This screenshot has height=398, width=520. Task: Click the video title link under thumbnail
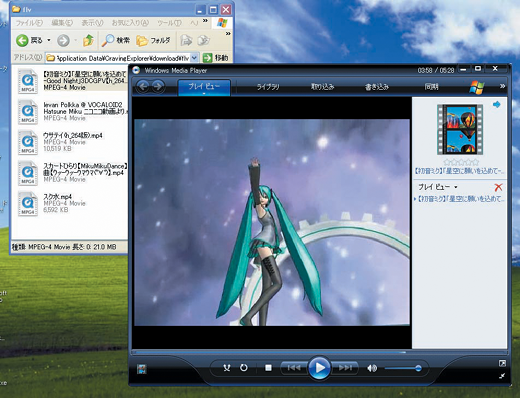[x=459, y=171]
